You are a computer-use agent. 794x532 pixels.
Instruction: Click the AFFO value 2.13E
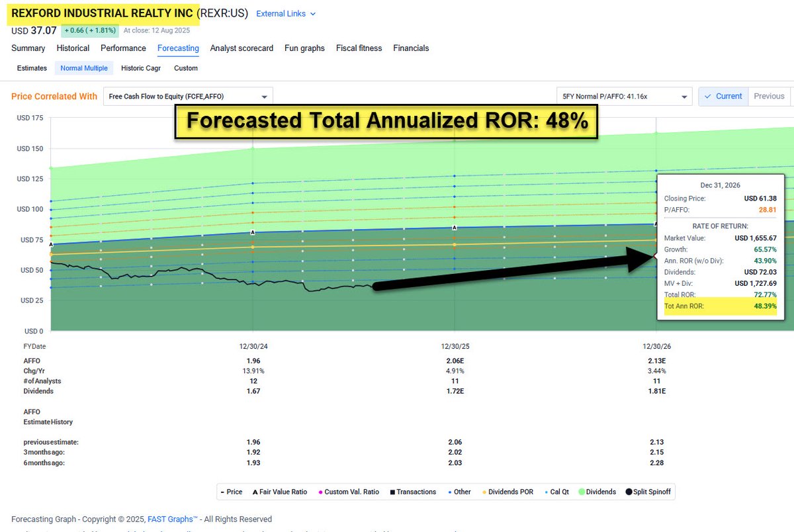click(656, 361)
